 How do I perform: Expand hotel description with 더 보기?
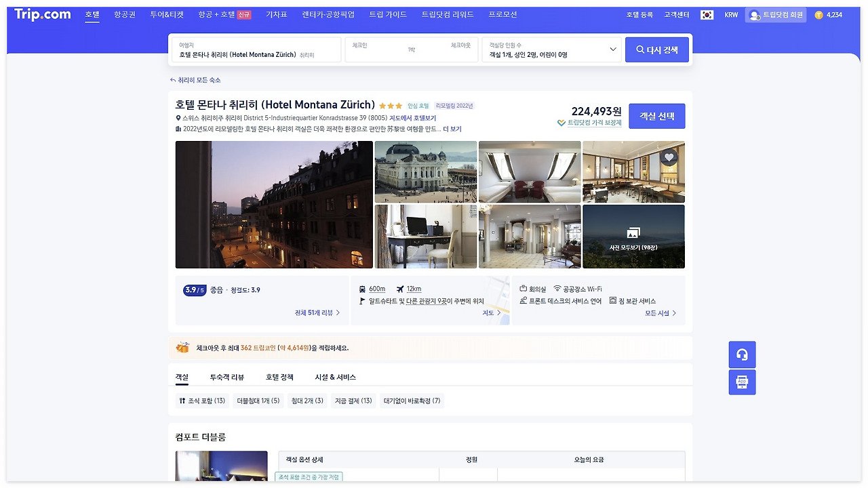click(x=452, y=129)
